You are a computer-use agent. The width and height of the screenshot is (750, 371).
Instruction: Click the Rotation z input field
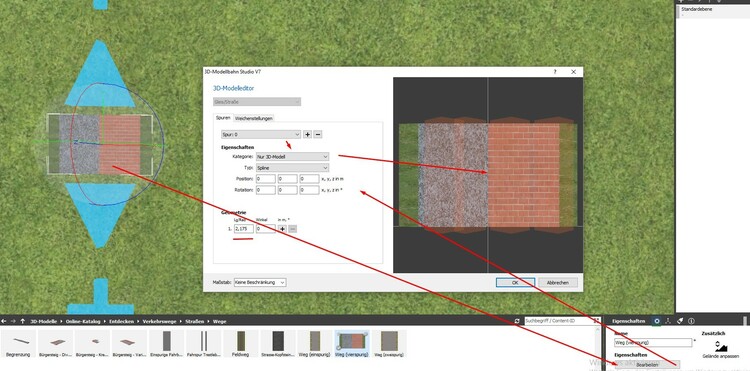[309, 190]
